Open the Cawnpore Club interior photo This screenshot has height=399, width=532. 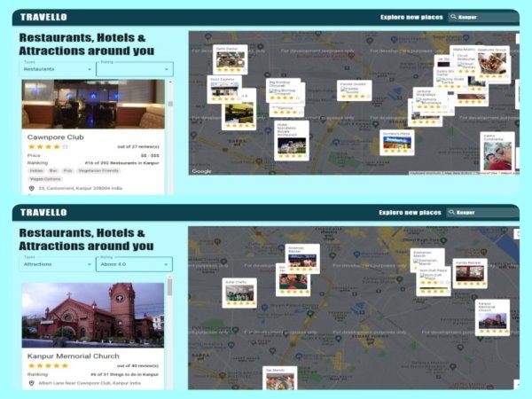(93, 104)
